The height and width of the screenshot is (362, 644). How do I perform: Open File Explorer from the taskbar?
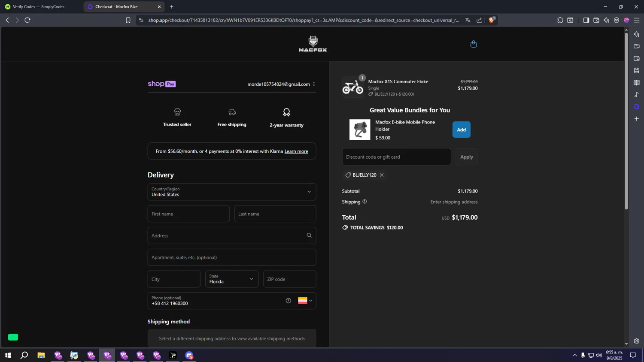click(x=41, y=355)
